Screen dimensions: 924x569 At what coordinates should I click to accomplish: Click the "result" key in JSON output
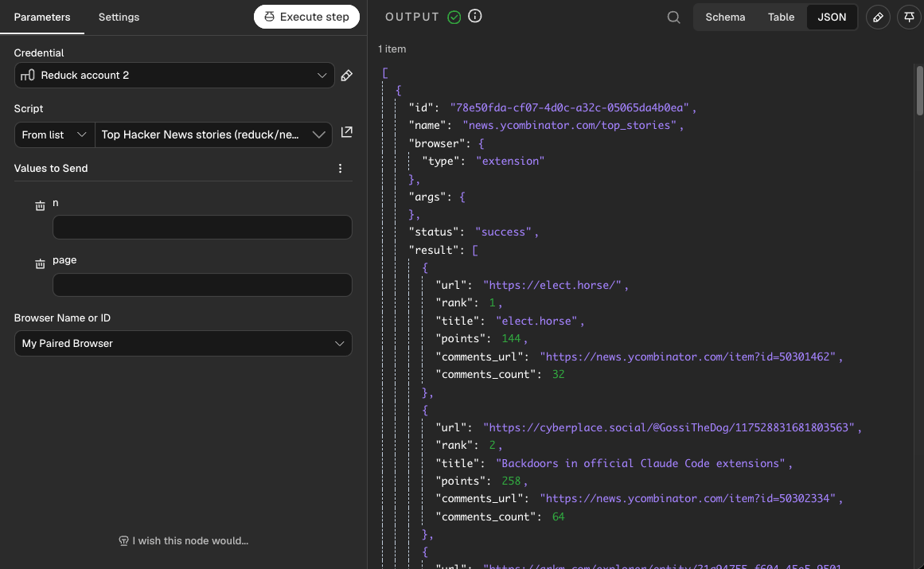point(435,251)
